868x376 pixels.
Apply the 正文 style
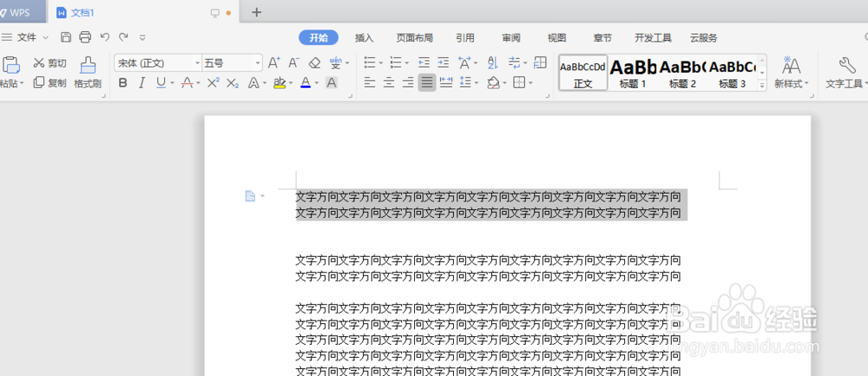pos(583,73)
